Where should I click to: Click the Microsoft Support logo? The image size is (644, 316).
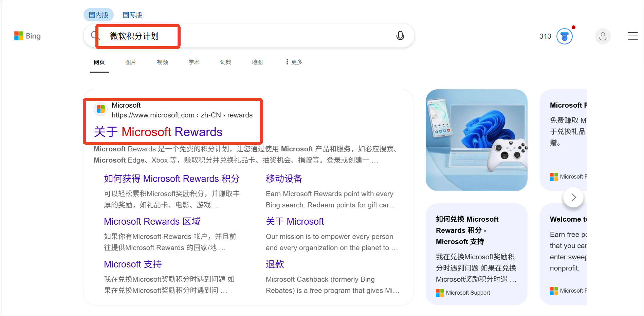(440, 293)
